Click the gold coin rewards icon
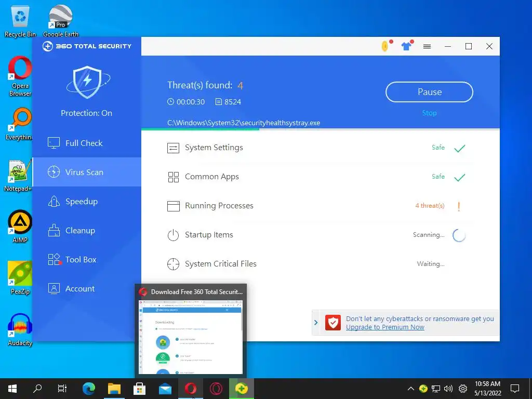532x399 pixels. [x=385, y=46]
